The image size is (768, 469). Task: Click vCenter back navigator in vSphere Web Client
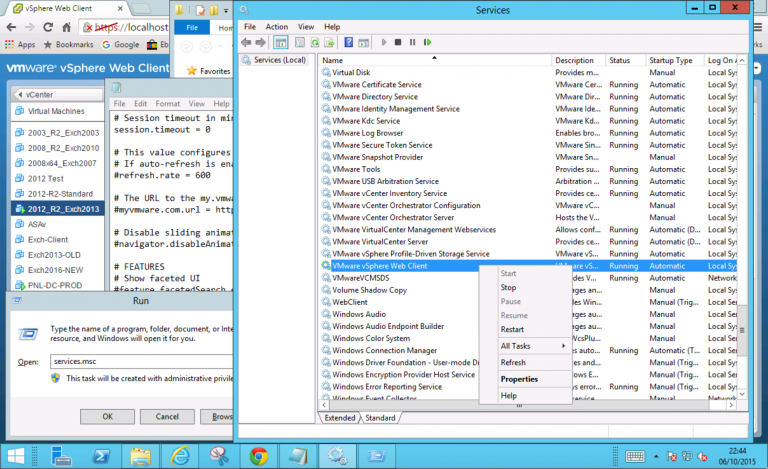58,94
